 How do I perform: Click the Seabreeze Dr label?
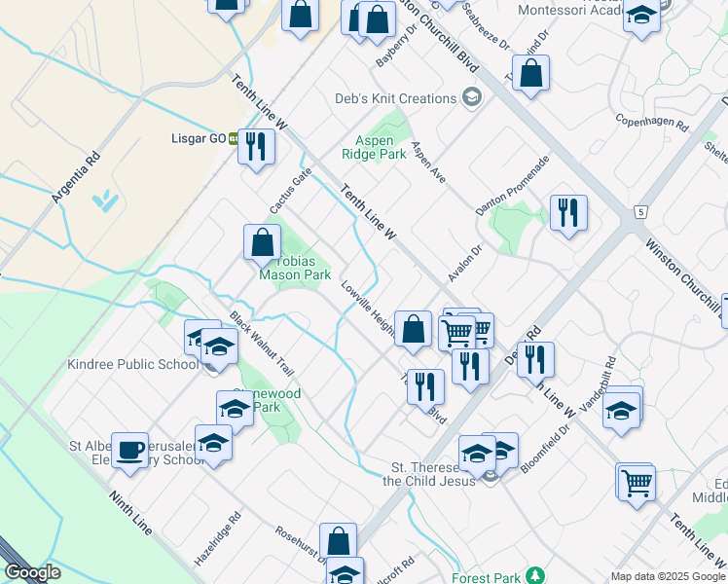(486, 26)
